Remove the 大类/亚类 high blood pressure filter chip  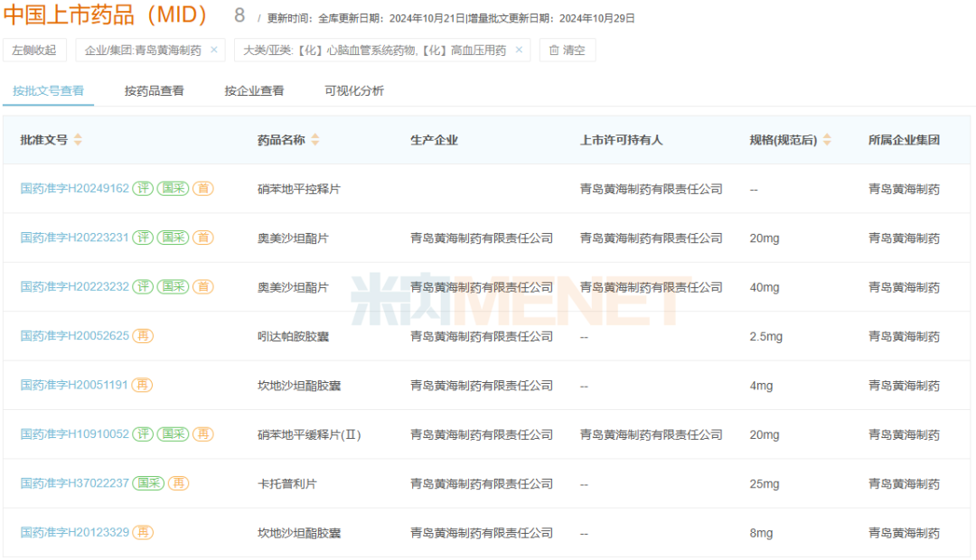(518, 51)
